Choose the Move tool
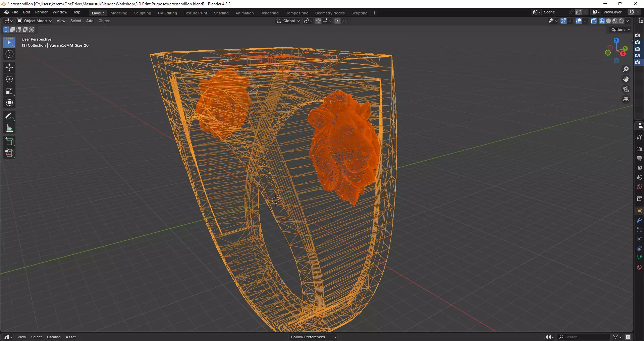The width and height of the screenshot is (644, 341). [9, 67]
